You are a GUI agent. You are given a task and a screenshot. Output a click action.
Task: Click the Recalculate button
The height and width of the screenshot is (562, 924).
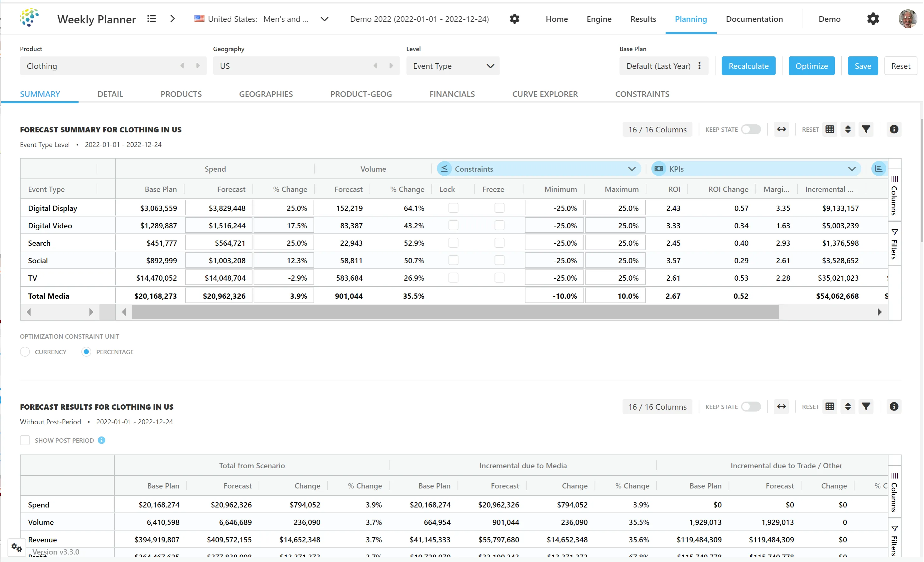748,66
